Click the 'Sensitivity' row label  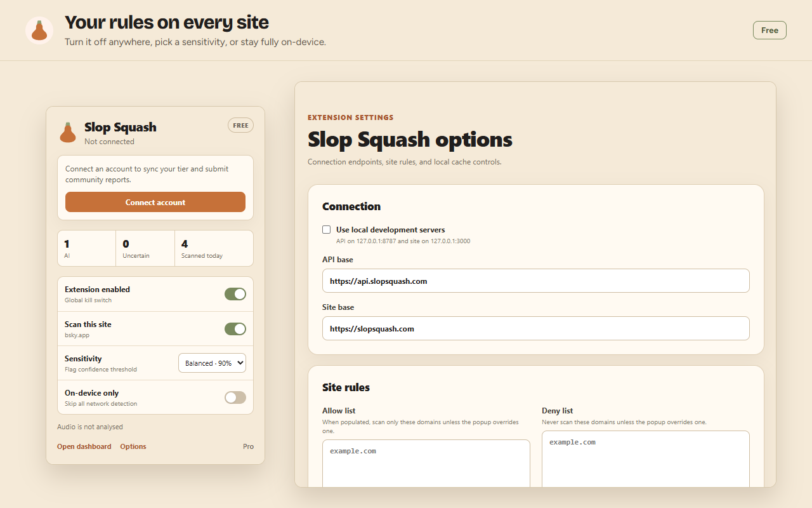point(83,359)
